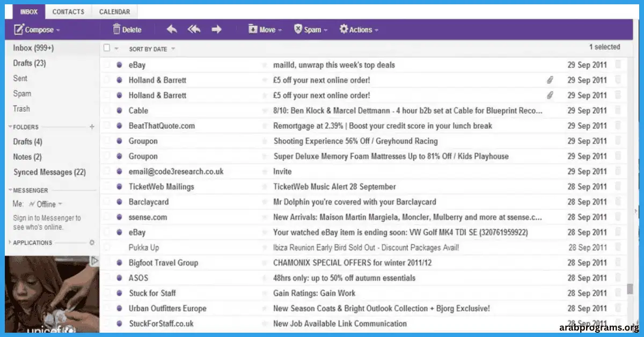Click the Forward arrow icon

[x=216, y=30]
